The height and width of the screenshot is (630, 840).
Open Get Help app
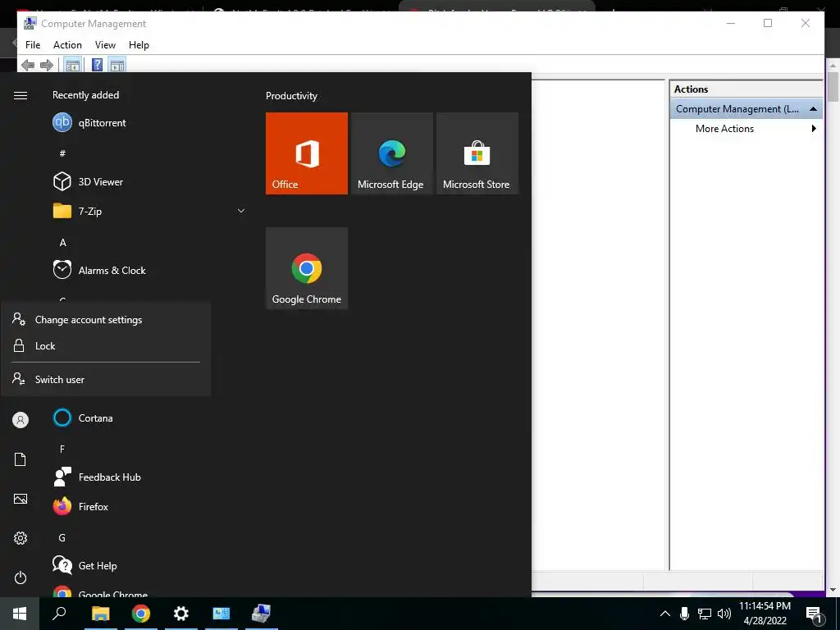[150, 566]
